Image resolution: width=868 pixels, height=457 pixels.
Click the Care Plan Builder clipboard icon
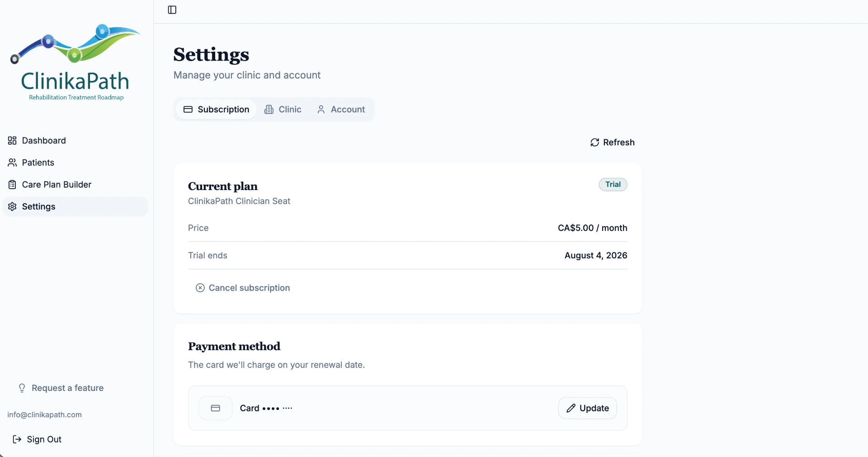coord(12,185)
